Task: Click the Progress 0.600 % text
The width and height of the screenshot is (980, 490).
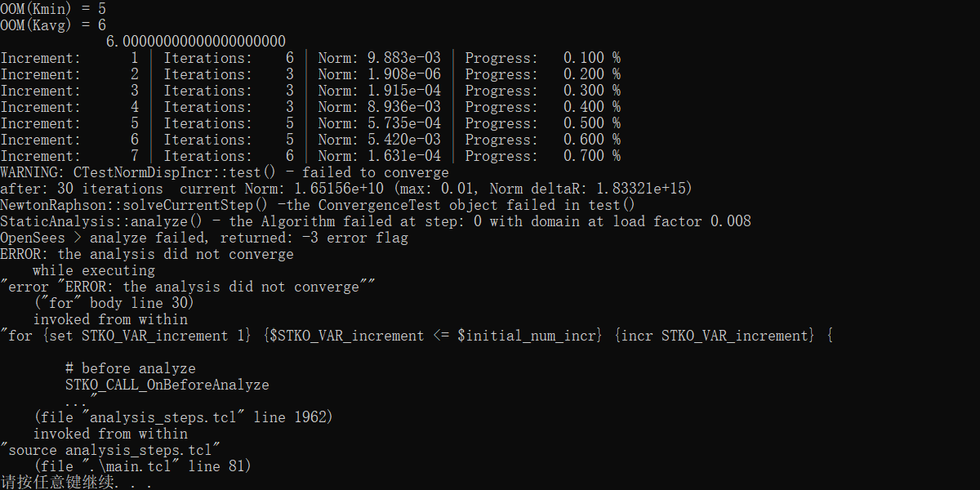Action: coord(543,140)
